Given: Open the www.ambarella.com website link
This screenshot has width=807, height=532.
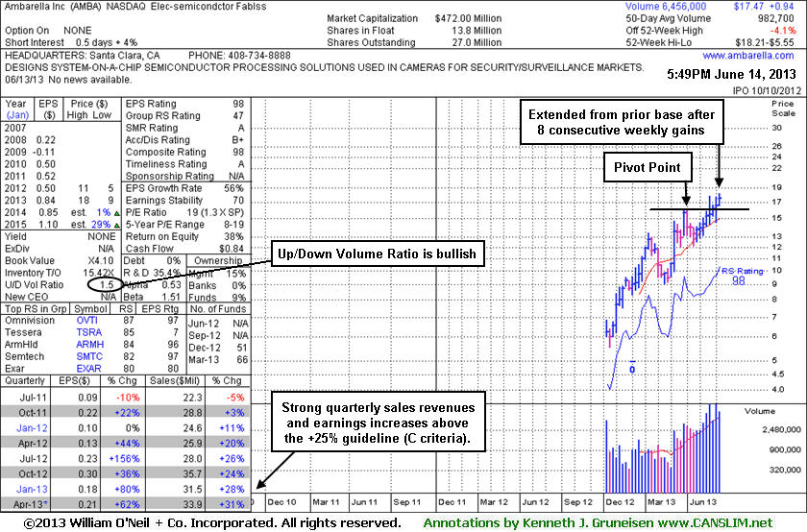Looking at the screenshot, I should click(747, 55).
